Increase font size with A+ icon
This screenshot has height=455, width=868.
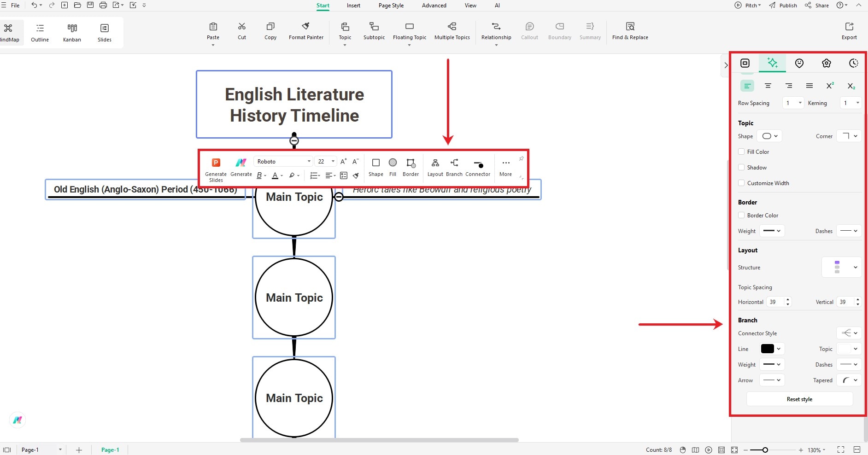tap(343, 162)
